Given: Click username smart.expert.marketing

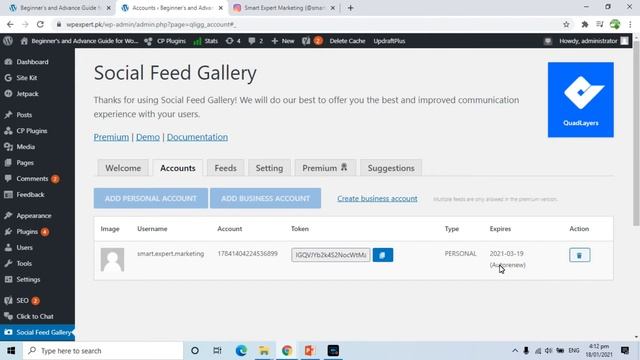Looking at the screenshot, I should [x=171, y=253].
